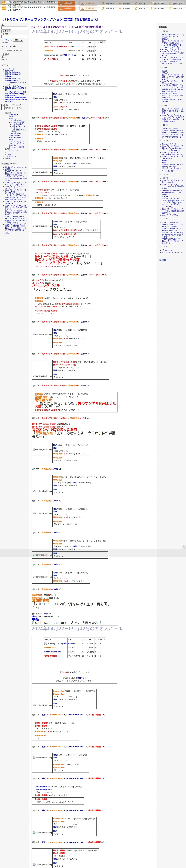Open 変幻自在リクエスト受付 link
The image size is (186, 868).
17,92
